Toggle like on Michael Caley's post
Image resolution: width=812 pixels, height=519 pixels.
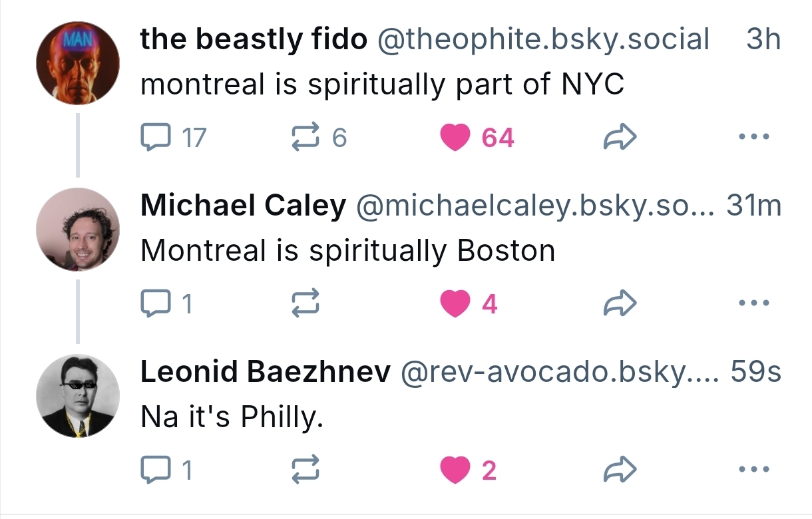pyautogui.click(x=455, y=304)
